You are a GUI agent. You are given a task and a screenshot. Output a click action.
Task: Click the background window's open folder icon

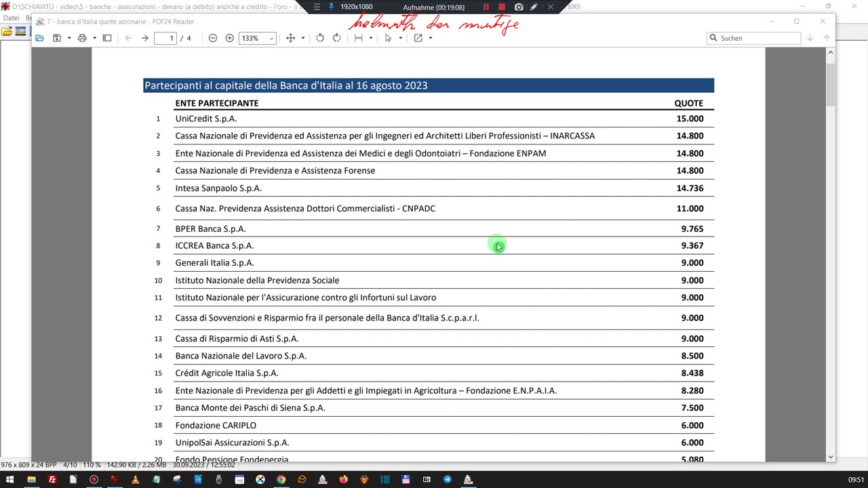coord(6,31)
